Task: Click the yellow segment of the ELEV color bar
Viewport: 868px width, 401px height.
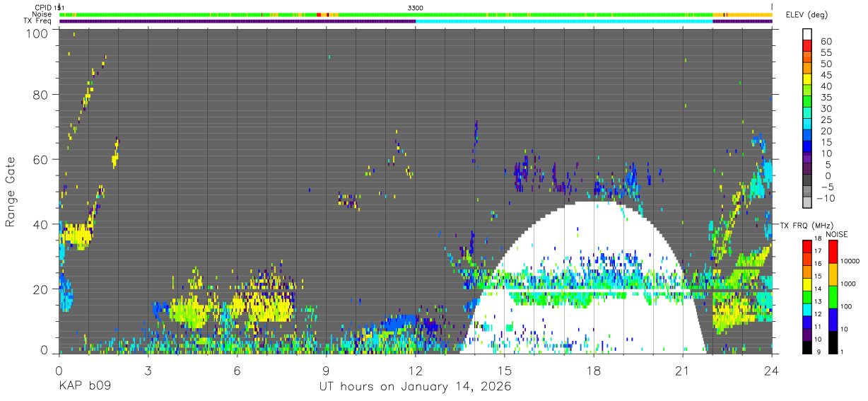Action: 807,80
